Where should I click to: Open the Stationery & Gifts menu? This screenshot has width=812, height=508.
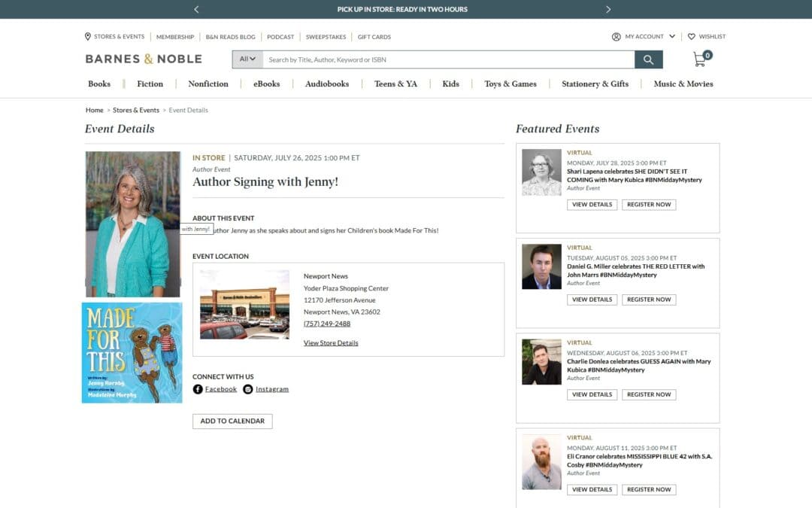595,84
